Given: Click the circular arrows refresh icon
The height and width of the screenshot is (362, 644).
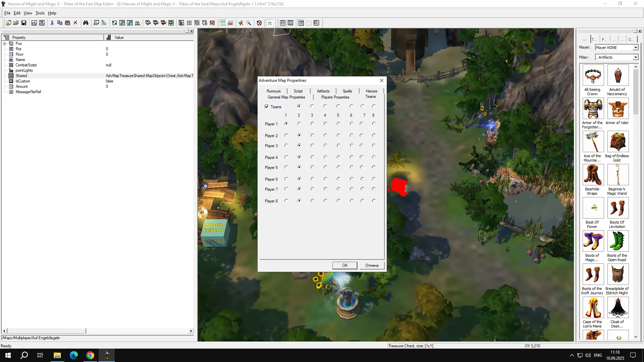Looking at the screenshot, I should point(114,23).
